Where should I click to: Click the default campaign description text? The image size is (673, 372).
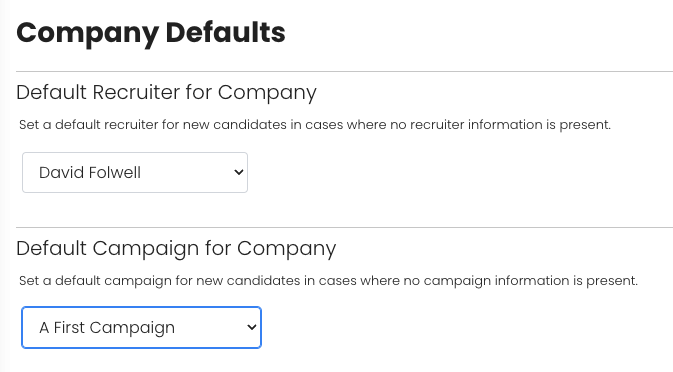coord(328,281)
